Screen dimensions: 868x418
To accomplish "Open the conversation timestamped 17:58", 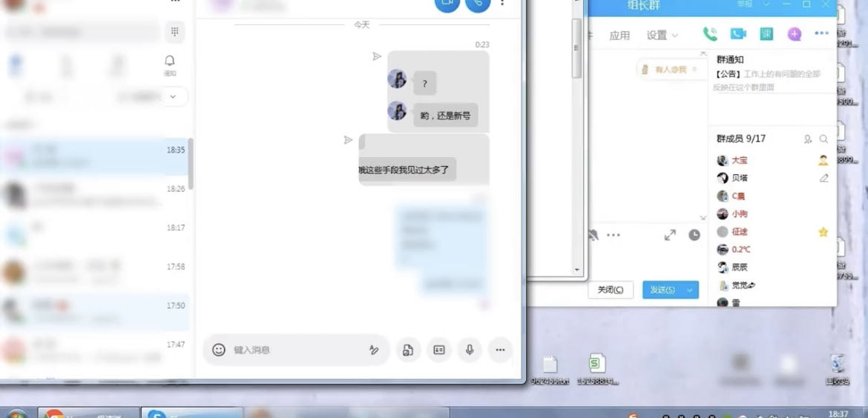I will (x=94, y=273).
